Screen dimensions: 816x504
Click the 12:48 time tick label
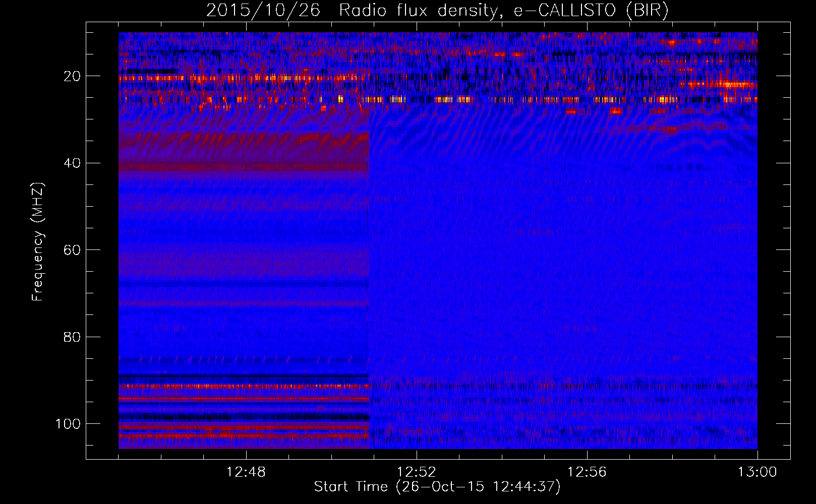pos(246,472)
